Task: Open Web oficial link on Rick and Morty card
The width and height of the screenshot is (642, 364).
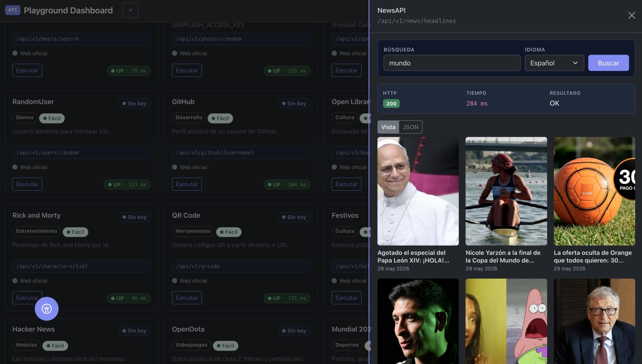Action: pyautogui.click(x=34, y=281)
